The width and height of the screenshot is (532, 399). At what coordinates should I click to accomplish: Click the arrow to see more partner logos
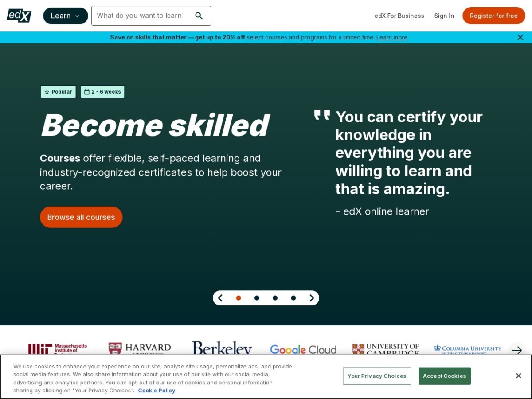(517, 350)
